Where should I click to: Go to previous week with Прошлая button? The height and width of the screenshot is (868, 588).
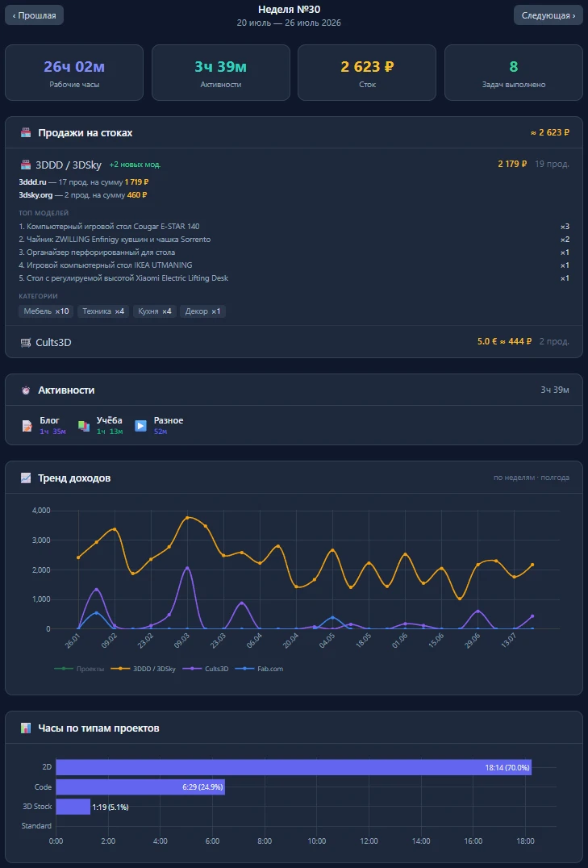[35, 15]
